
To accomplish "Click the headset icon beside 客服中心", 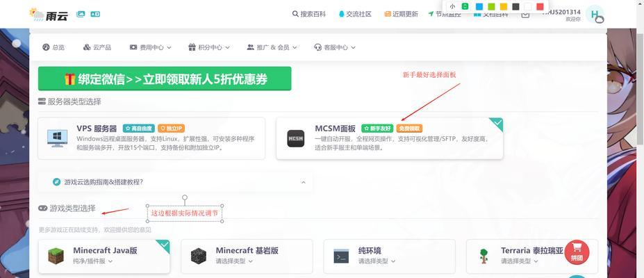I will click(x=317, y=47).
